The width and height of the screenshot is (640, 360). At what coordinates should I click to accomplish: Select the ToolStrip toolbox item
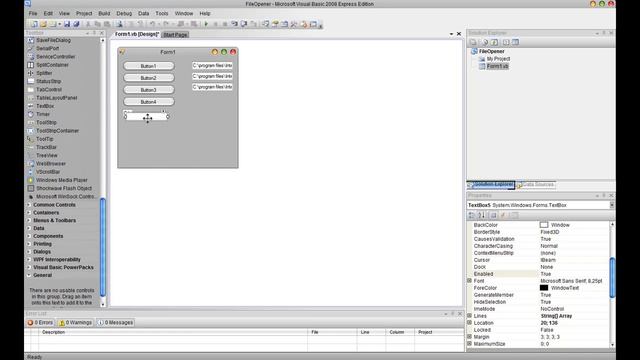point(46,122)
